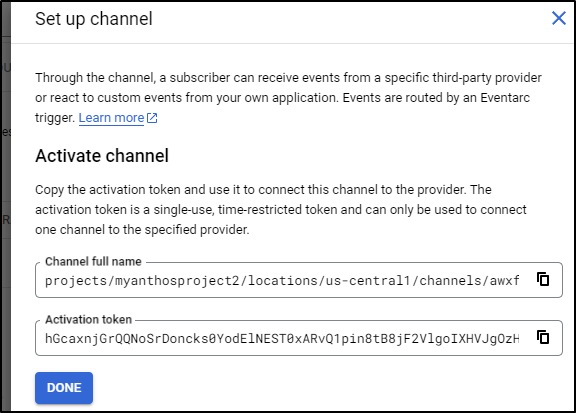Image resolution: width=576 pixels, height=413 pixels.
Task: Focus the Channel full name field
Action: [299, 280]
